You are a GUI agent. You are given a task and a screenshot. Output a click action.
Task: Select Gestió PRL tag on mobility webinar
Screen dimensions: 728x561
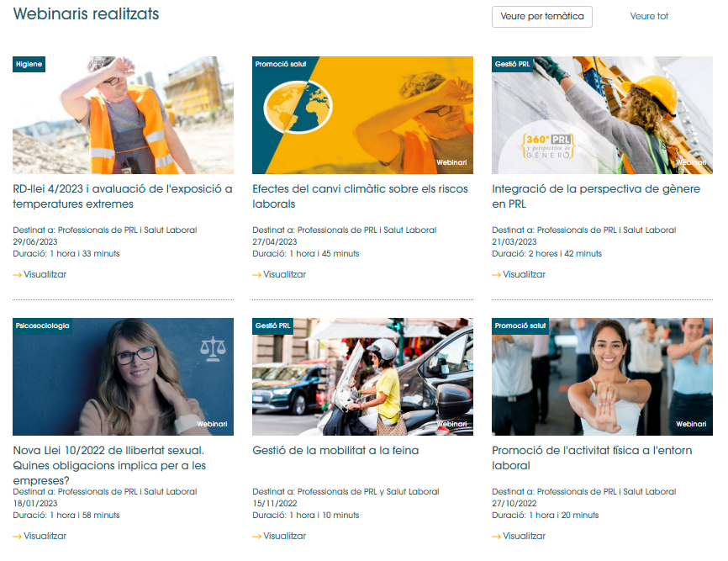[272, 325]
